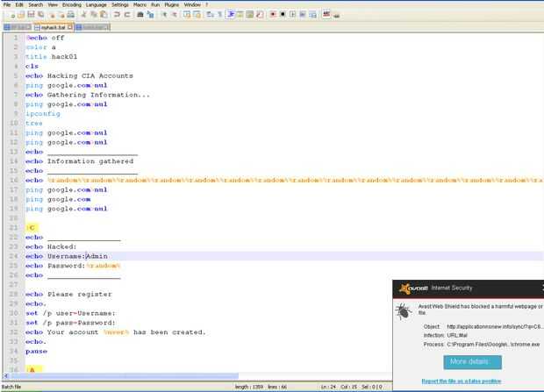Click the 'title hack01' line
The image size is (544, 392).
(52, 56)
